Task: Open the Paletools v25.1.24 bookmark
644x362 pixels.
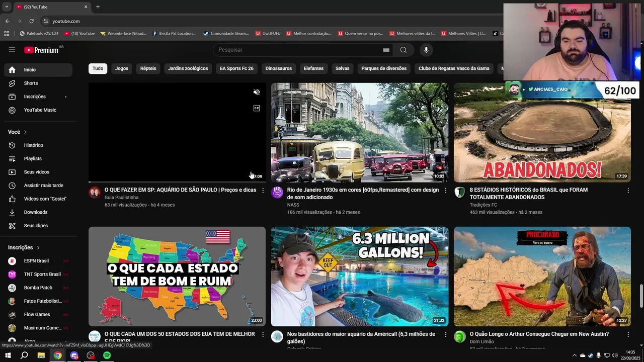Action: coord(39,34)
